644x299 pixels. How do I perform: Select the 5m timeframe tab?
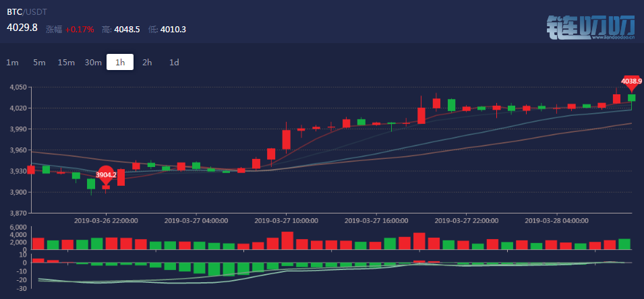click(x=39, y=63)
